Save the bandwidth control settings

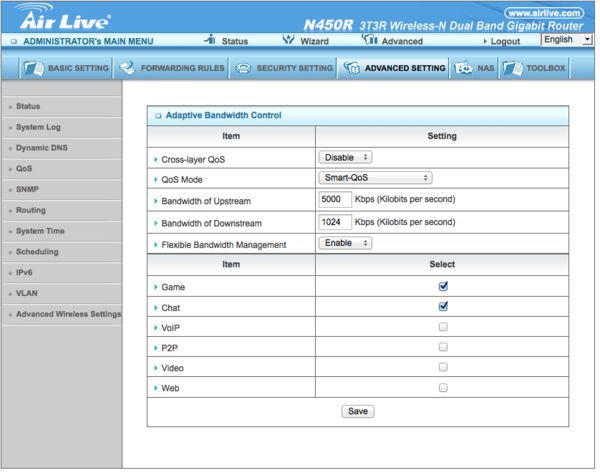358,411
